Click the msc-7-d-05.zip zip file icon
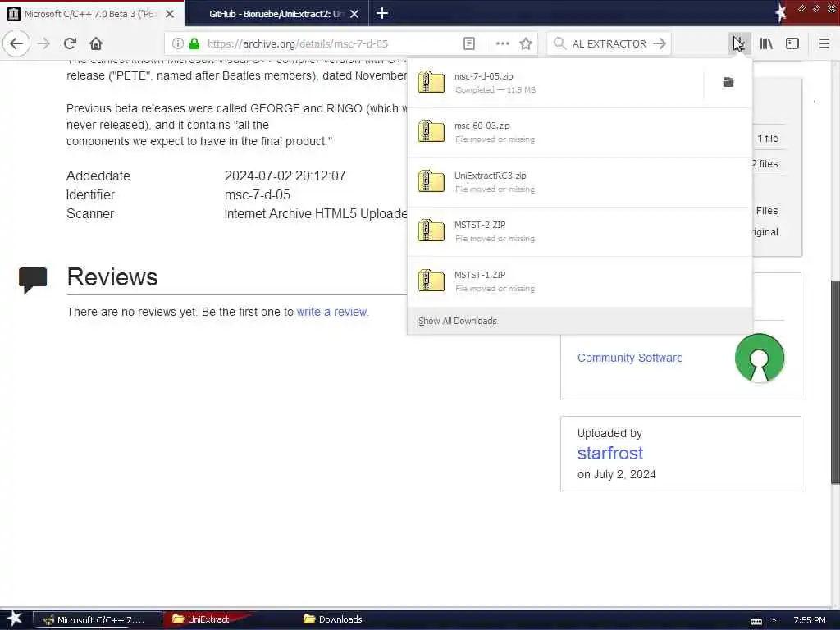Viewport: 840px width, 630px height. click(431, 83)
